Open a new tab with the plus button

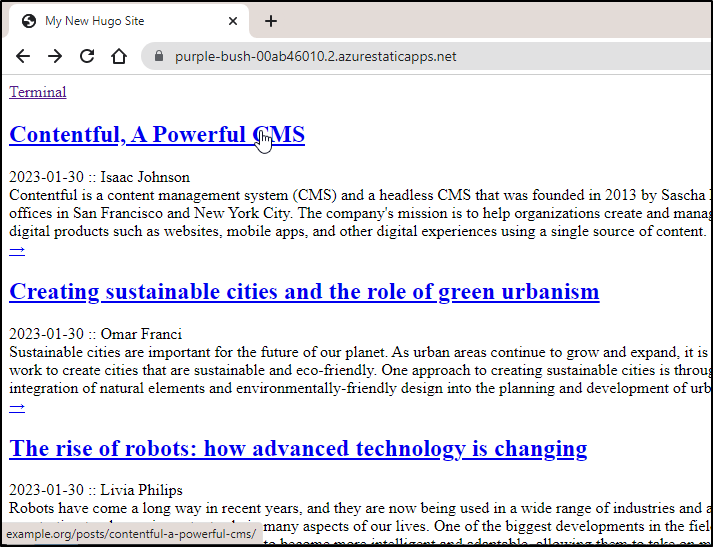tap(271, 21)
